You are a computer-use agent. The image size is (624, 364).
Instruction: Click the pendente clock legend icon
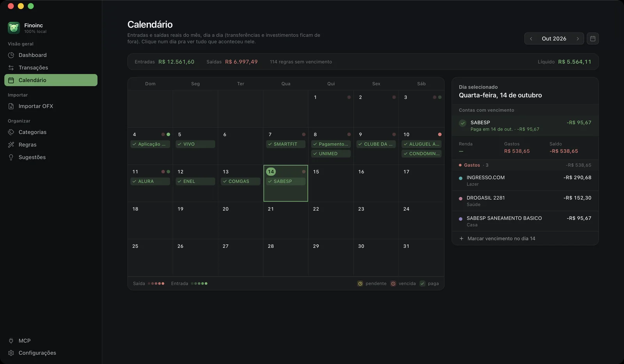(360, 284)
